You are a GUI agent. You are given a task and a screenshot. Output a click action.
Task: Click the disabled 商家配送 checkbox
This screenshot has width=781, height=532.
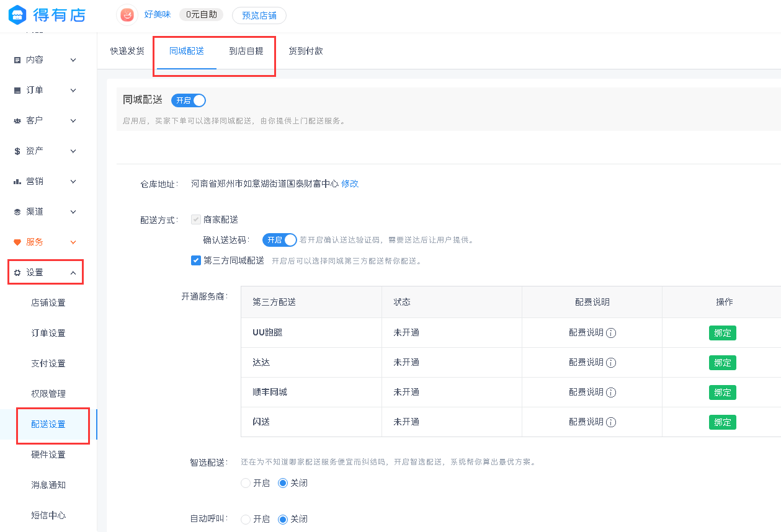196,219
